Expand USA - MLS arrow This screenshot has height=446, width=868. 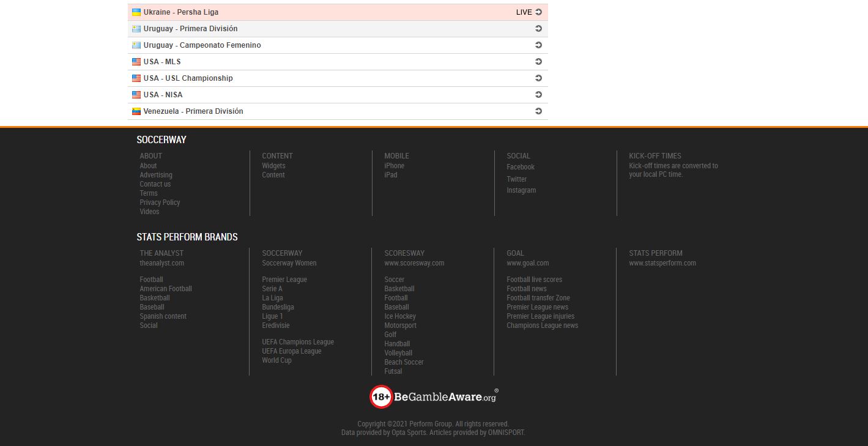tap(538, 61)
